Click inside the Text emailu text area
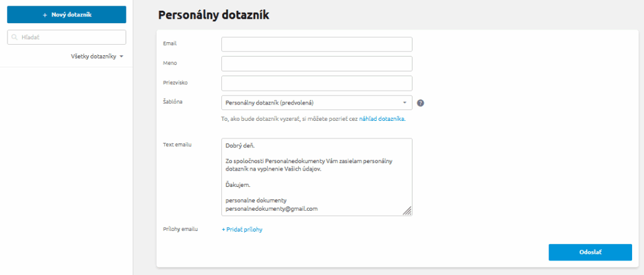The height and width of the screenshot is (275, 644). click(316, 177)
